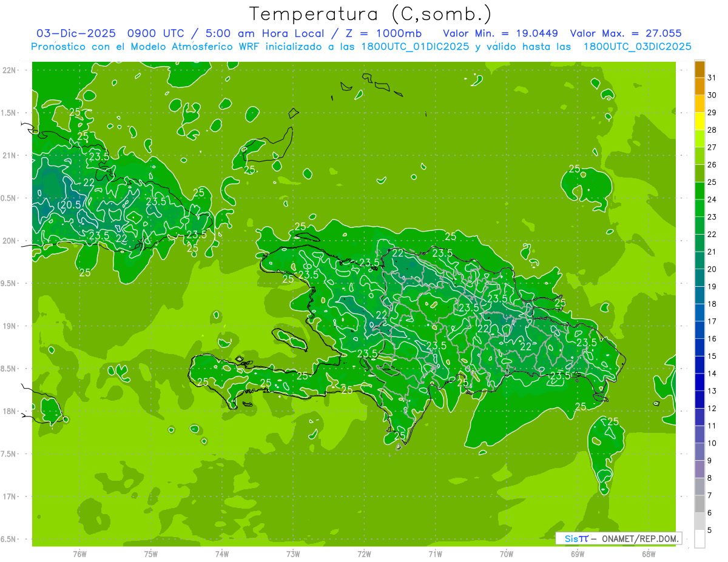Click legend value label 31
This screenshot has width=728, height=562.
pos(712,78)
